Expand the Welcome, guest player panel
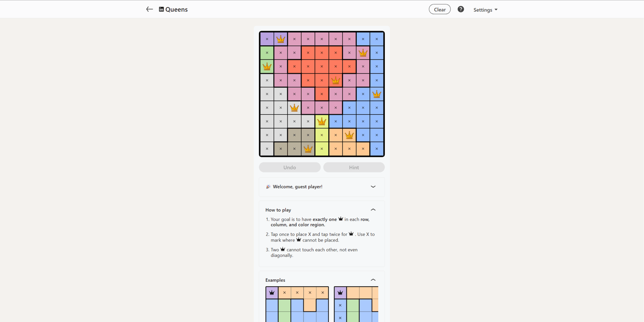This screenshot has width=644, height=322. (x=373, y=187)
